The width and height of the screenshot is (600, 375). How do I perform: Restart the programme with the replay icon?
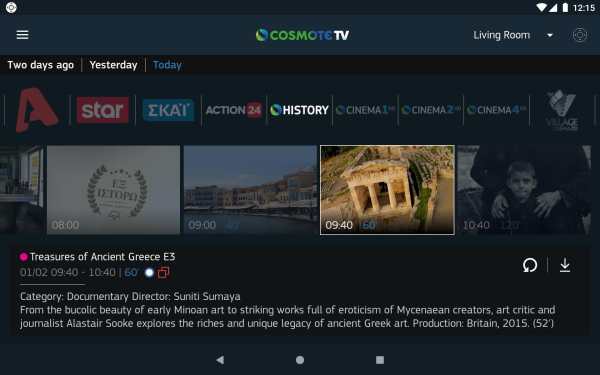(530, 265)
